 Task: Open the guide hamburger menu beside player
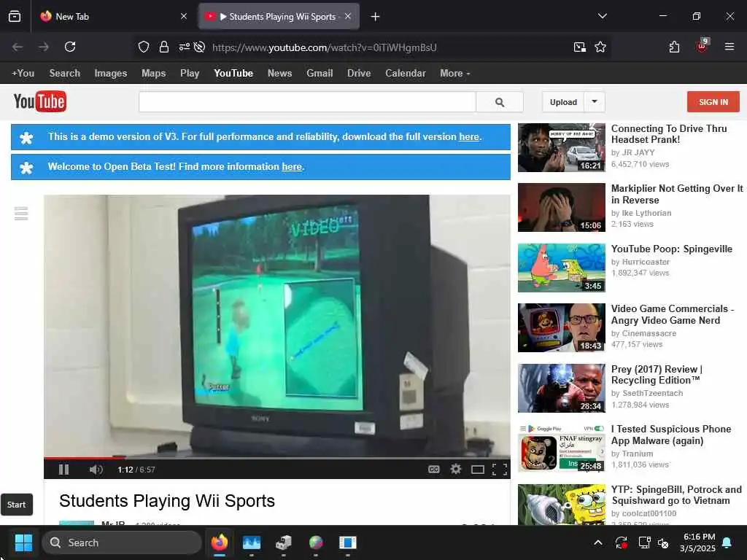21,214
